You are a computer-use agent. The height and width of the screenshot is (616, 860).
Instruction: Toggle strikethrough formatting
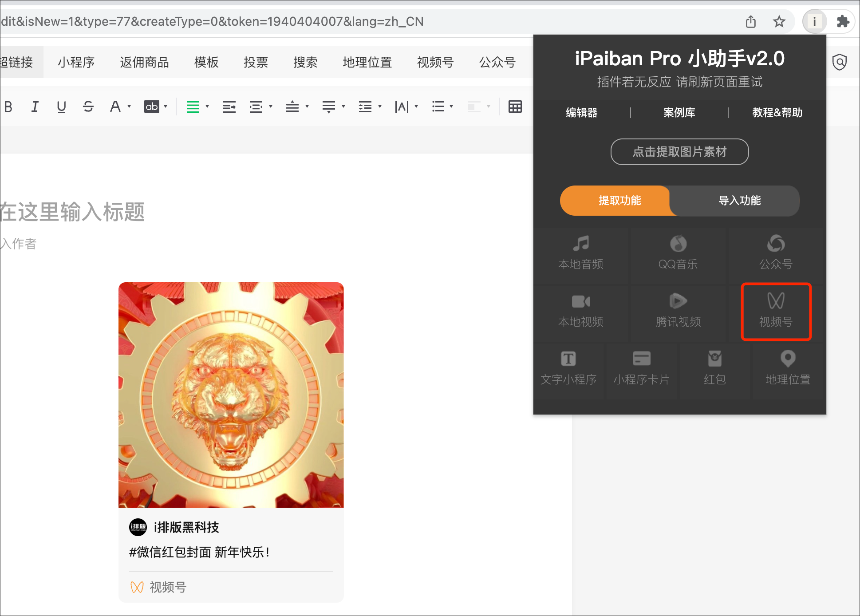(x=88, y=107)
